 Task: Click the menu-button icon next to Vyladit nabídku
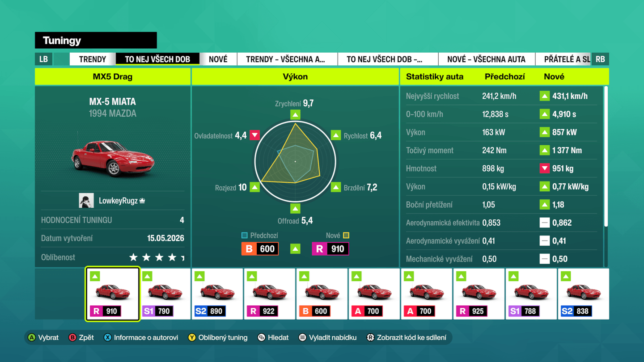tap(302, 337)
